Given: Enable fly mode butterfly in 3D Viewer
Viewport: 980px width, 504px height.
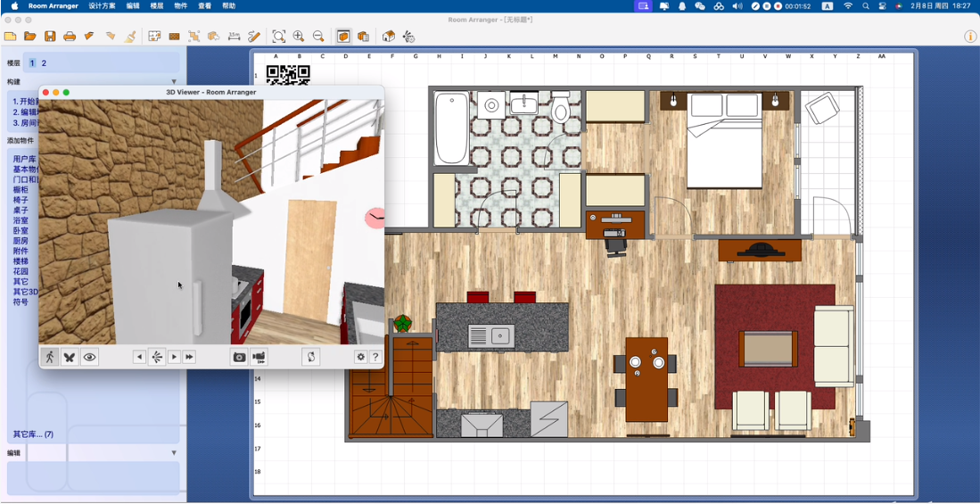Looking at the screenshot, I should click(70, 357).
